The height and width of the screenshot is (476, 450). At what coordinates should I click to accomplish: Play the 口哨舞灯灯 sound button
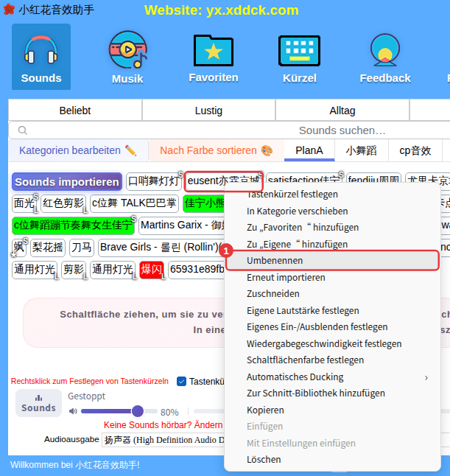click(153, 181)
